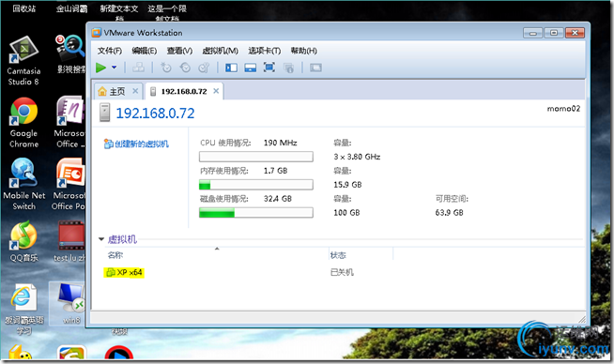Viewport: 614px width, 364px height.
Task: Click the VMware Workstation title bar icon
Action: [x=97, y=33]
